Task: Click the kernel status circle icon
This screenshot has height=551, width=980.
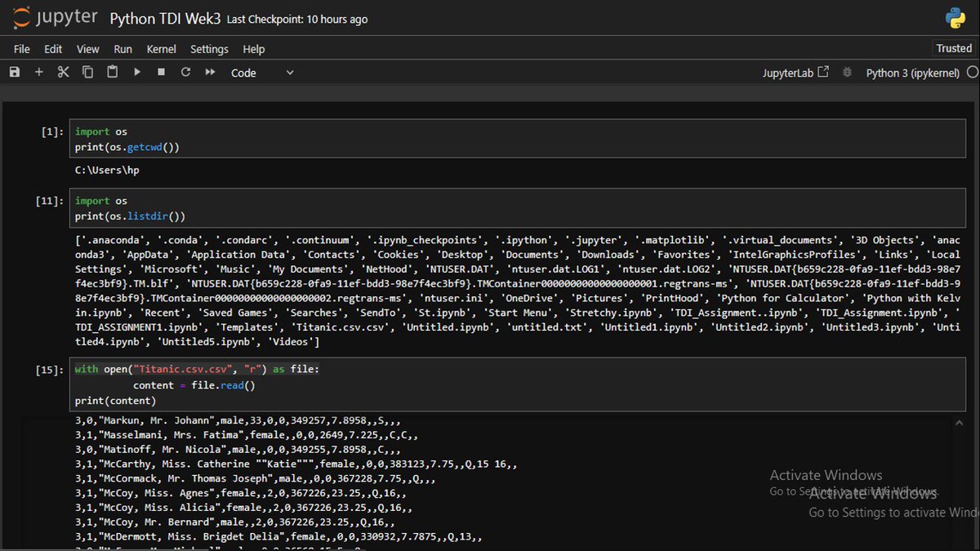Action: (972, 73)
